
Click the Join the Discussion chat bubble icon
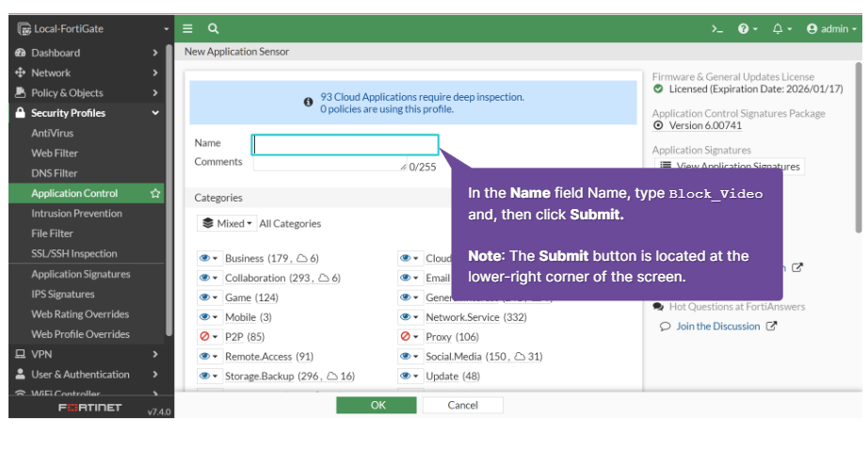click(665, 327)
